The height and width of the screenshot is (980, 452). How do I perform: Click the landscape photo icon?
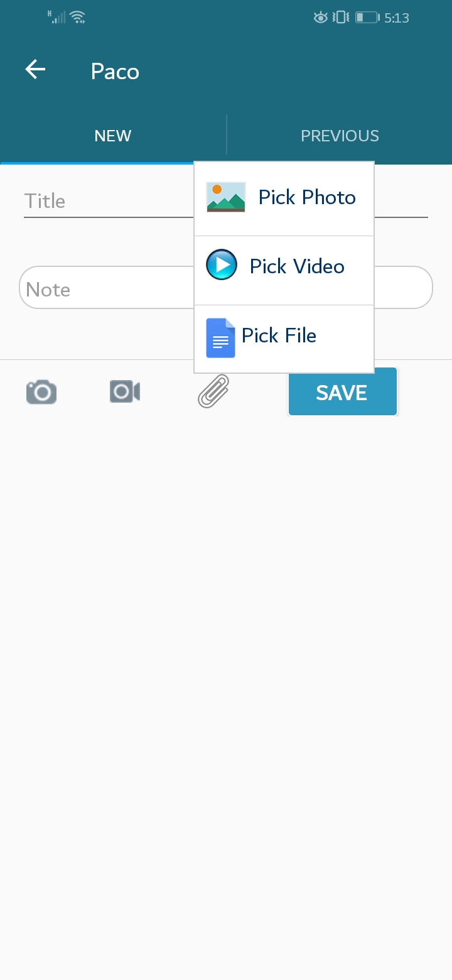tap(226, 197)
